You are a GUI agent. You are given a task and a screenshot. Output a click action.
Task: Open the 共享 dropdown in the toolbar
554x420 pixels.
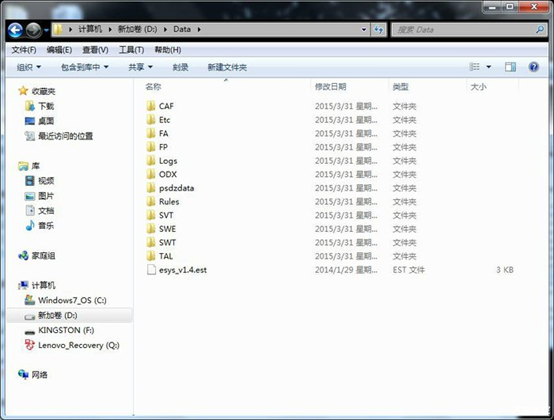pyautogui.click(x=140, y=67)
